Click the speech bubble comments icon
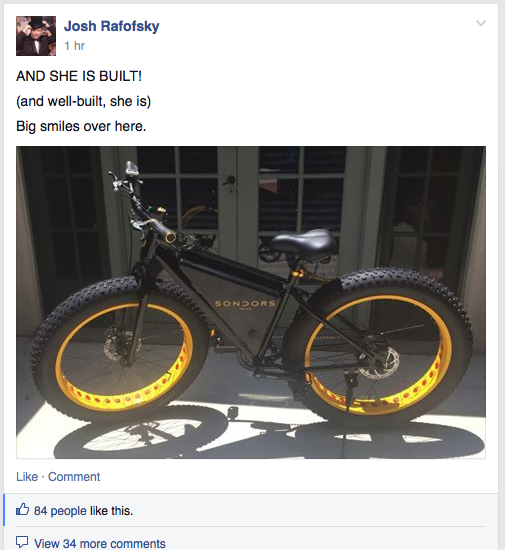 pos(22,542)
